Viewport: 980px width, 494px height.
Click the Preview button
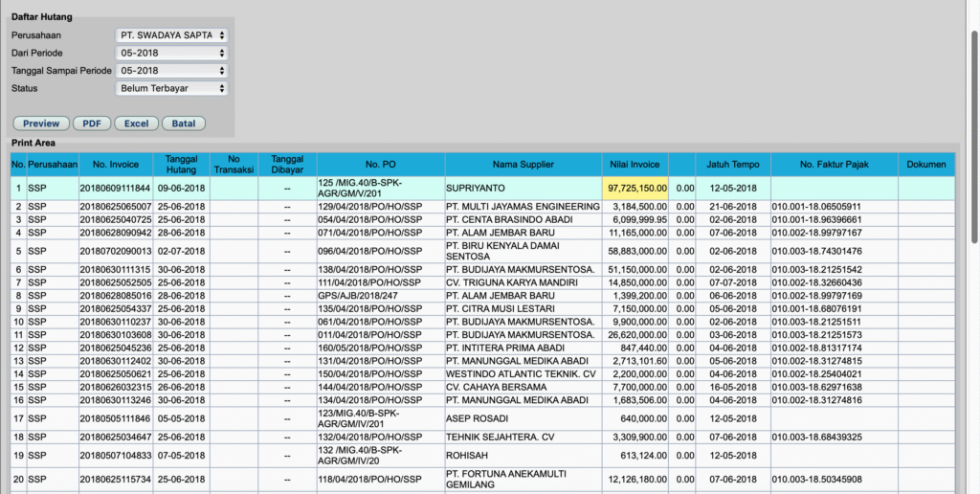(x=41, y=123)
